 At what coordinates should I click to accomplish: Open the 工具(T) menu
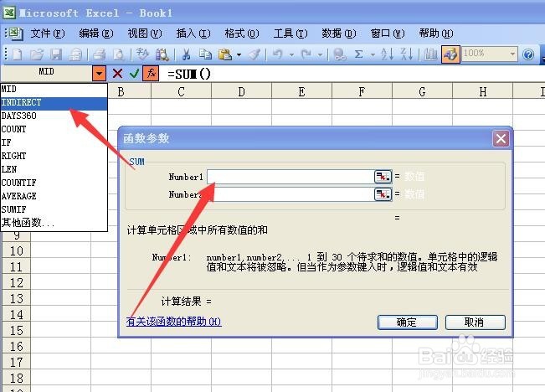290,34
